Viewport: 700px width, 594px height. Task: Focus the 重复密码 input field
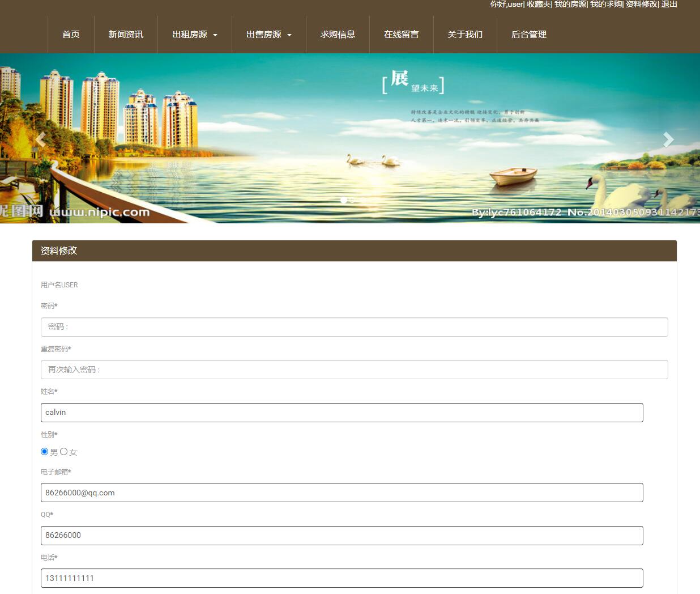355,370
